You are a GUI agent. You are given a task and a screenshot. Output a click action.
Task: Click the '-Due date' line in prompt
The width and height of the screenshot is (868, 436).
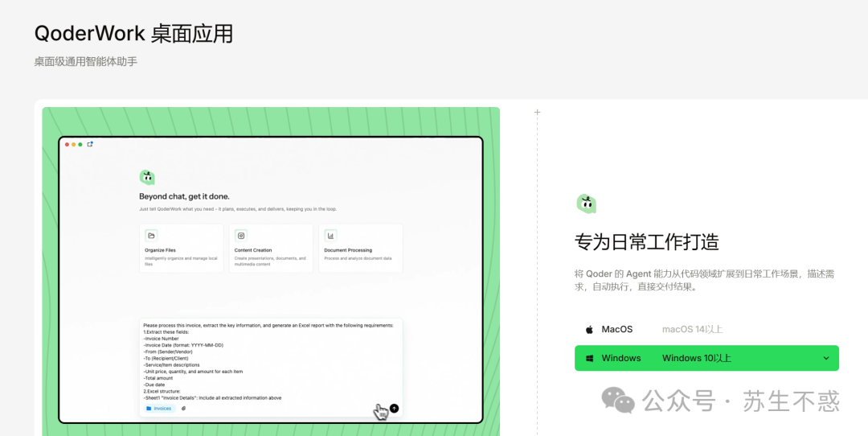154,385
